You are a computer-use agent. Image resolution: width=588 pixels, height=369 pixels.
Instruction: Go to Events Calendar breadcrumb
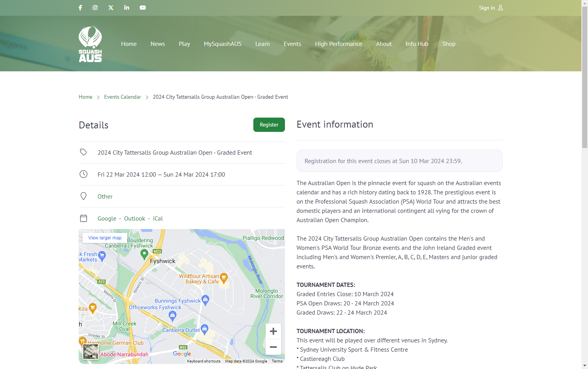[123, 97]
